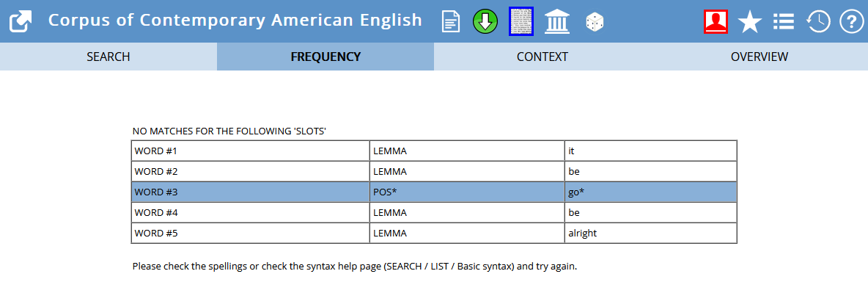
Task: Open the list menu icon
Action: pyautogui.click(x=783, y=21)
